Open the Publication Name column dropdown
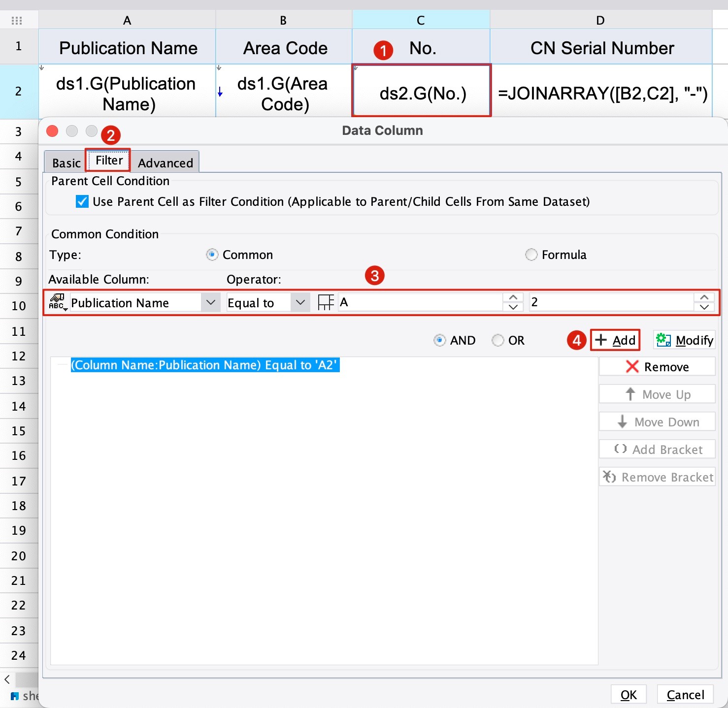728x708 pixels. tap(210, 302)
